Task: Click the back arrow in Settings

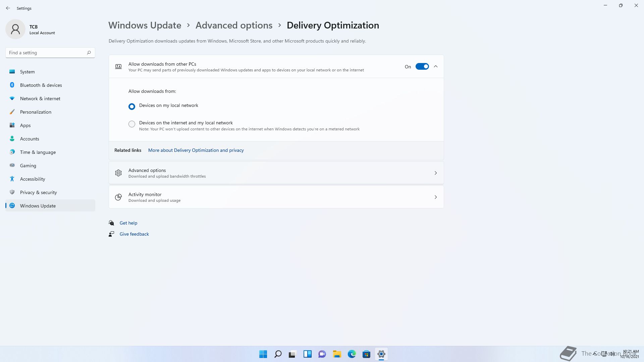Action: click(x=8, y=8)
